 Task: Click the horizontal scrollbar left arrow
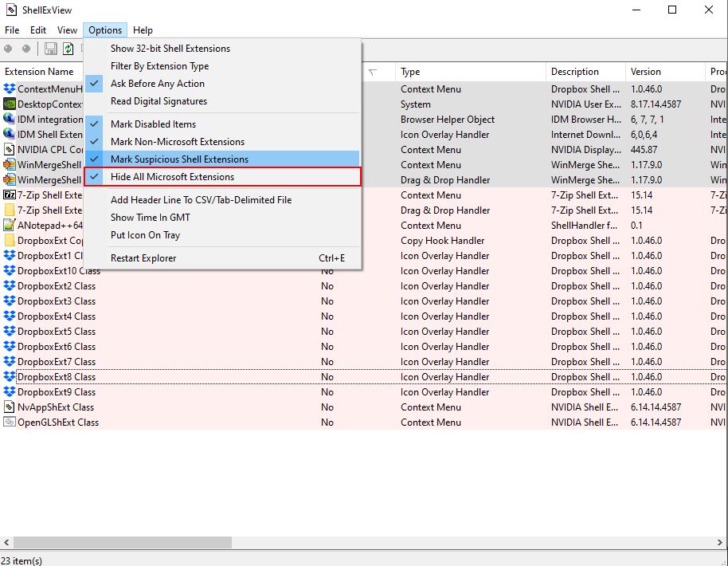point(6,542)
